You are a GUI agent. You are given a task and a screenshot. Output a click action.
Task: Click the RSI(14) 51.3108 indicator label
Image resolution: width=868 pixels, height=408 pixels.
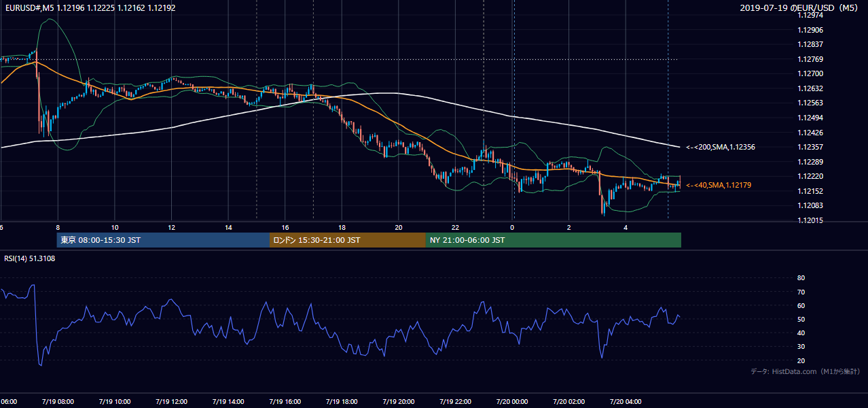pos(30,258)
